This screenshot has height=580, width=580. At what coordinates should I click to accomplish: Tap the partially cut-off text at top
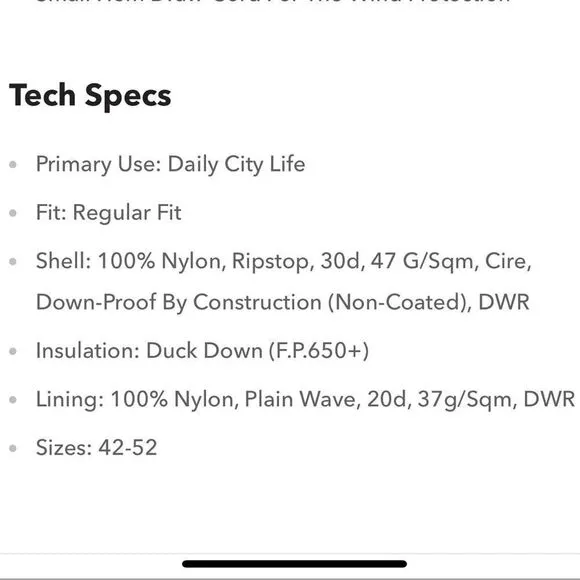pyautogui.click(x=273, y=1)
